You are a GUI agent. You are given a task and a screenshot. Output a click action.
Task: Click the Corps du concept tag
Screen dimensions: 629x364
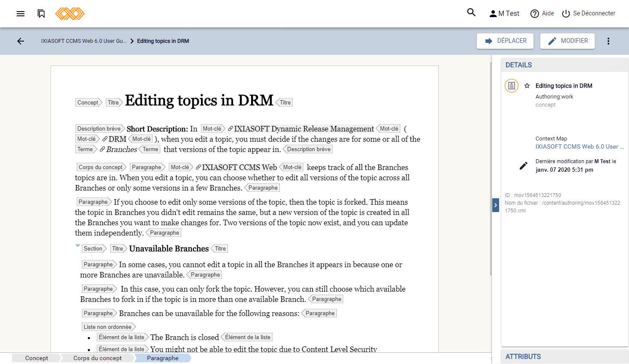pos(102,167)
